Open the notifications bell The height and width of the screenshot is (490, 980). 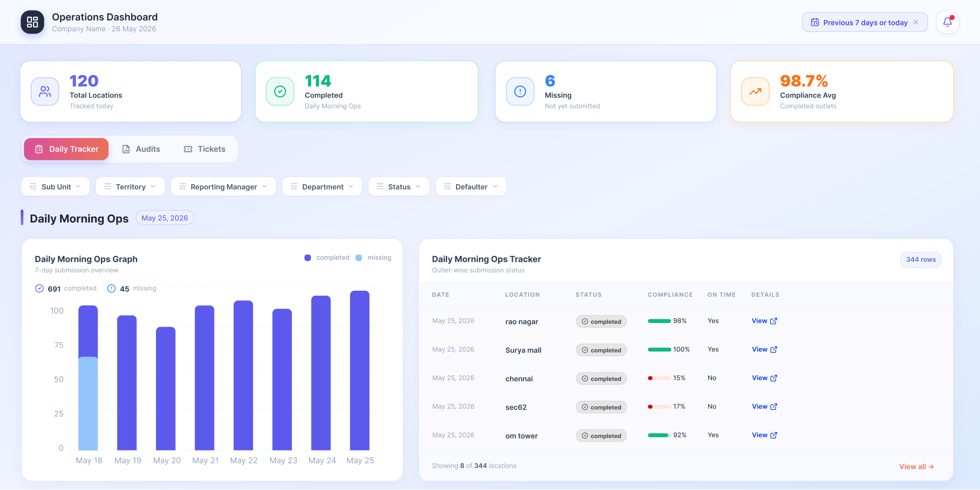click(947, 22)
